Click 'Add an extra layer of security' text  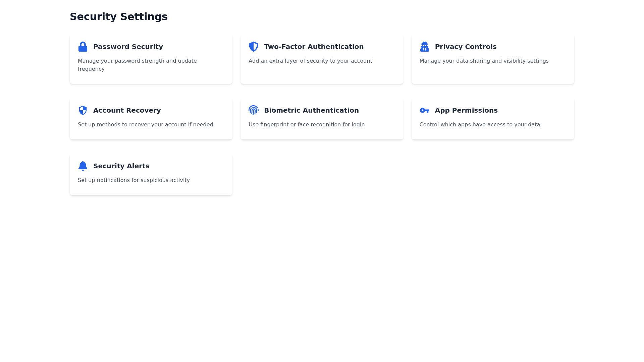coord(310,61)
